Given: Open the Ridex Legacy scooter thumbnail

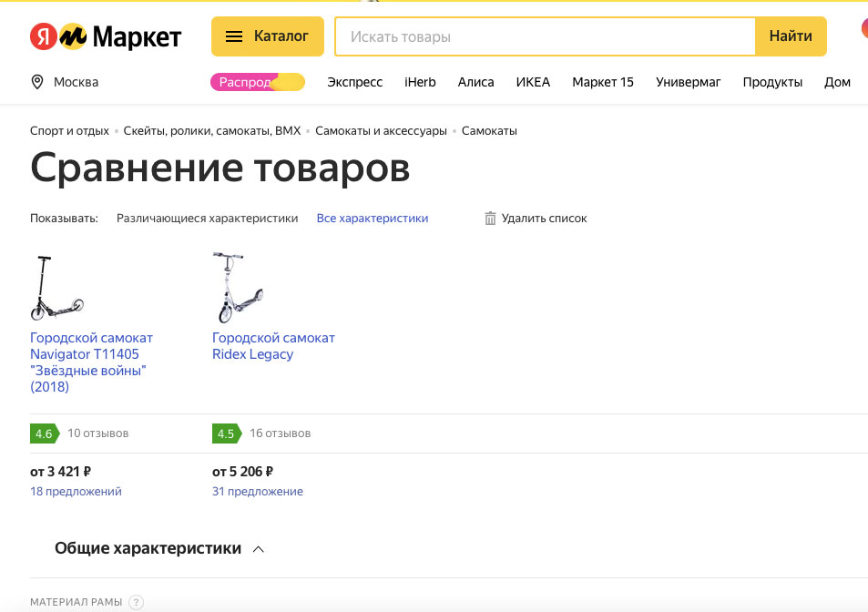Looking at the screenshot, I should click(x=238, y=287).
